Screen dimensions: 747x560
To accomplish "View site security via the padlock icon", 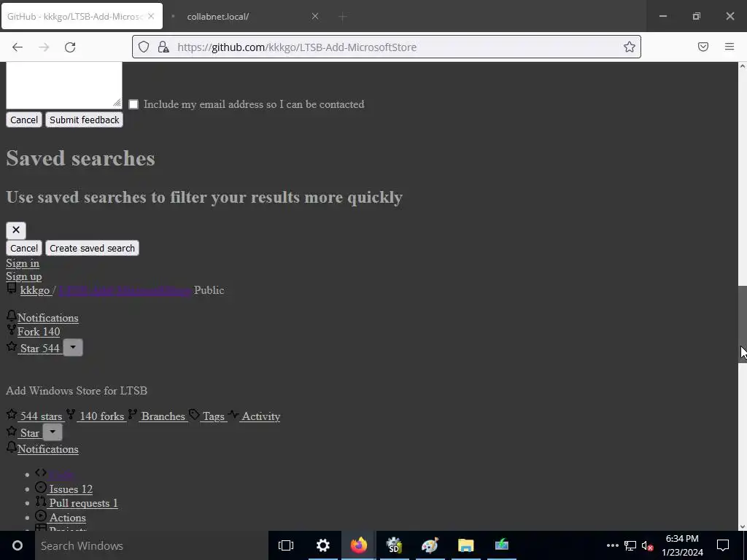I will click(x=163, y=47).
